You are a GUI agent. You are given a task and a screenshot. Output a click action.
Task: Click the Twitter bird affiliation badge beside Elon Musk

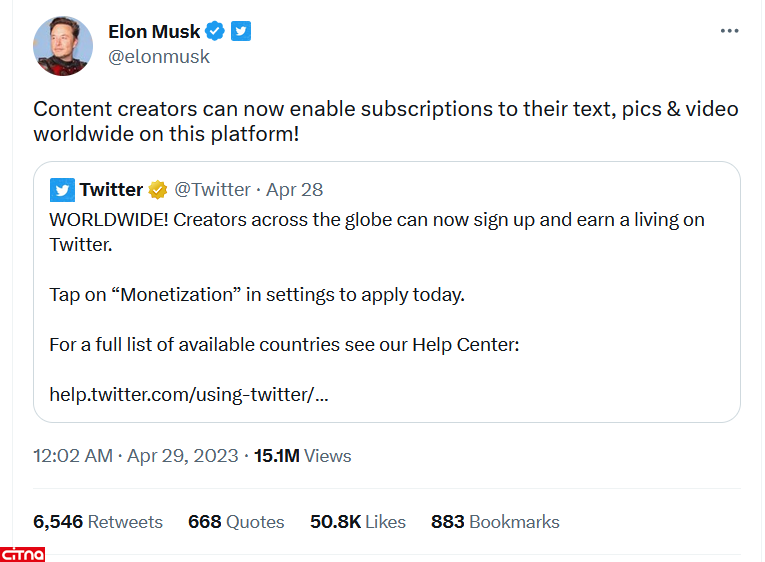tap(241, 31)
